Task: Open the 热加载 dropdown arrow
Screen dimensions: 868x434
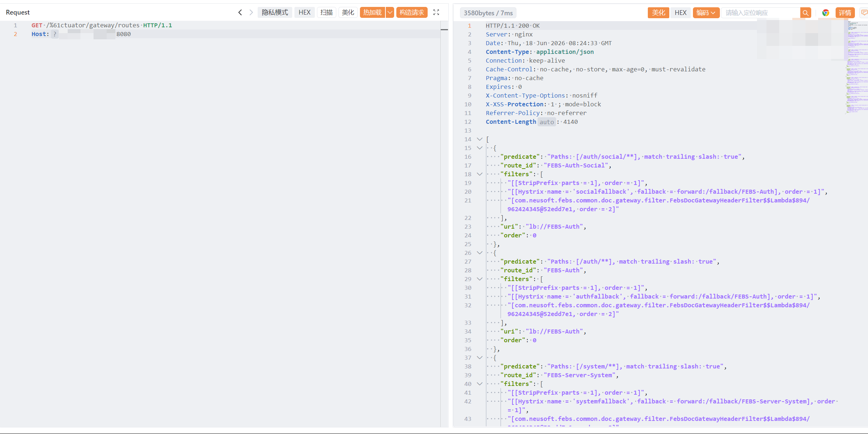Action: (x=390, y=12)
